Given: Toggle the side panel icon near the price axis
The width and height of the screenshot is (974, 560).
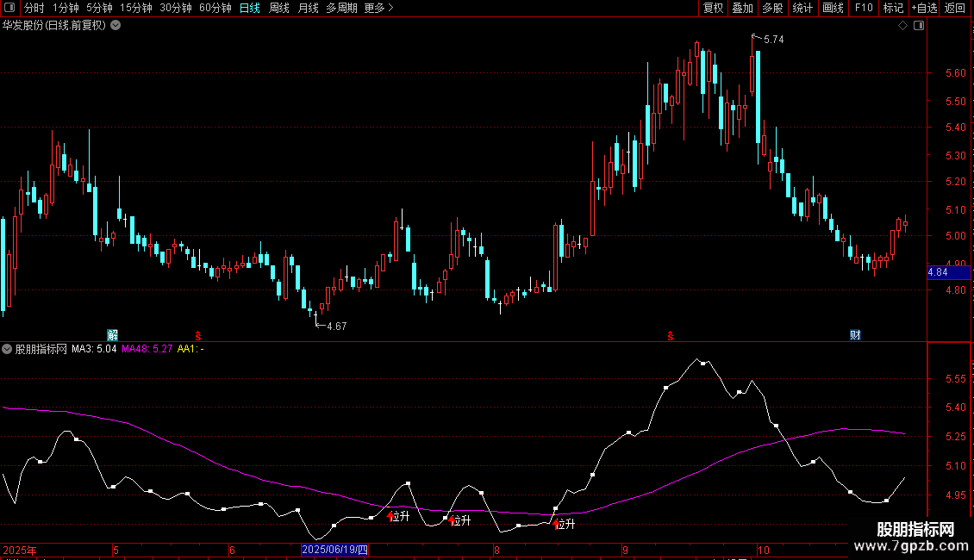Looking at the screenshot, I should coord(919,26).
